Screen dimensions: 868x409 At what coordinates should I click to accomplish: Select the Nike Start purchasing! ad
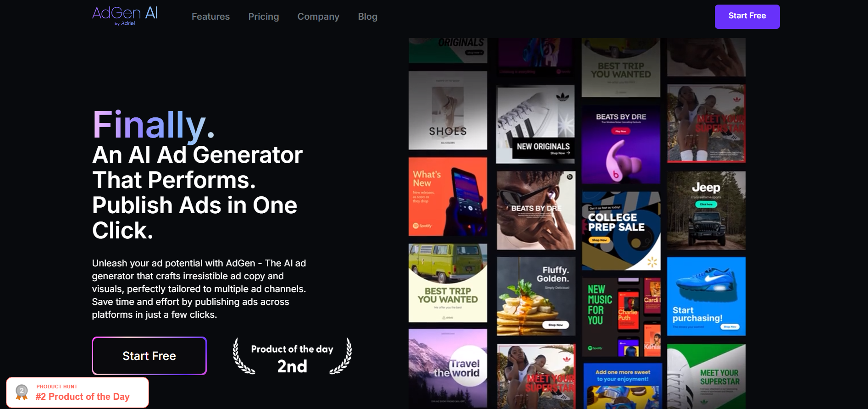click(706, 296)
